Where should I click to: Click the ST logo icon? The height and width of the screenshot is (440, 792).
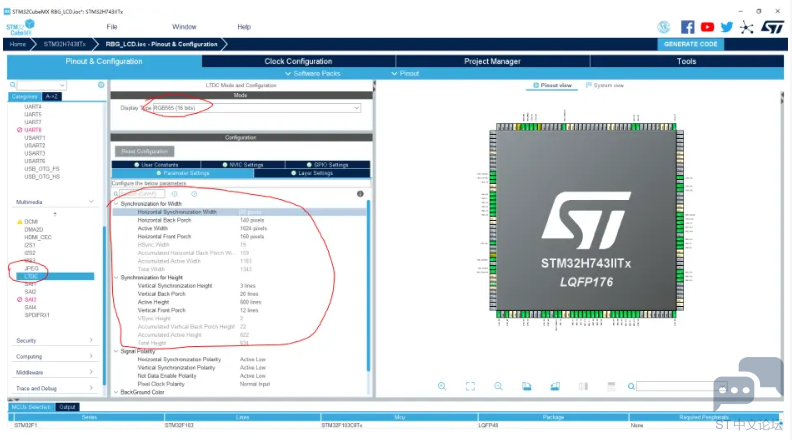tap(772, 27)
